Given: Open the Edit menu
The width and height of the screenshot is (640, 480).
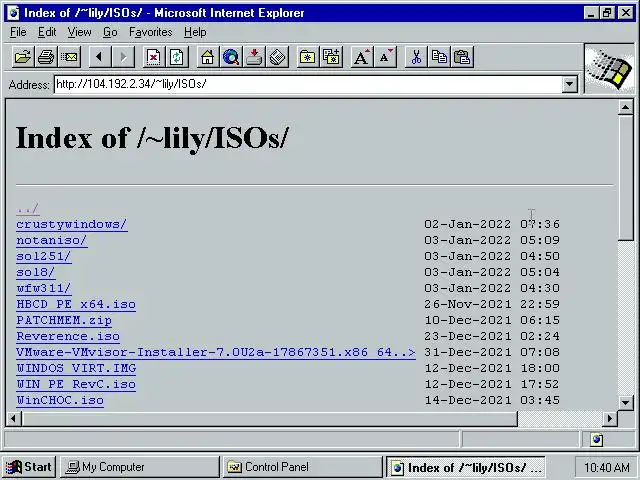Looking at the screenshot, I should pyautogui.click(x=47, y=32).
